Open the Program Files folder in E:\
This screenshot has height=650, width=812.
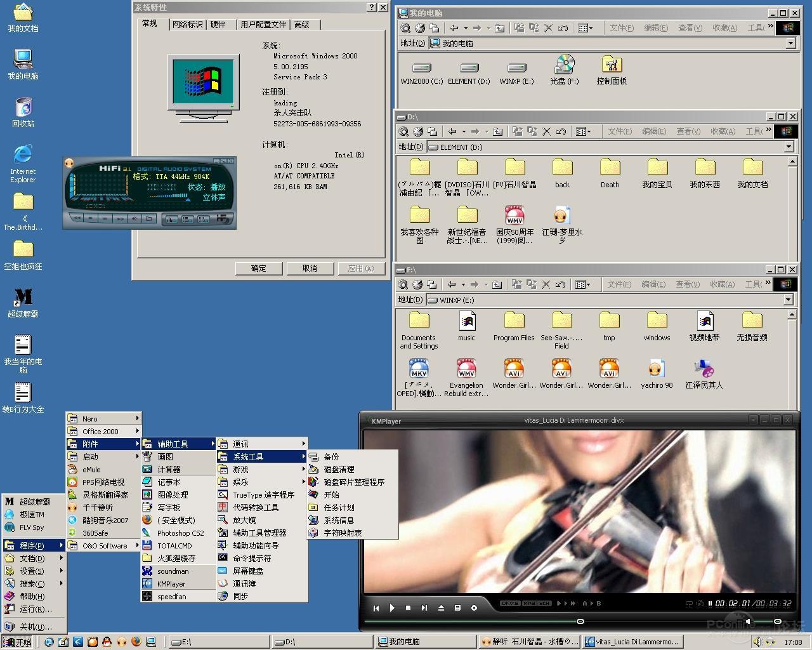point(514,326)
